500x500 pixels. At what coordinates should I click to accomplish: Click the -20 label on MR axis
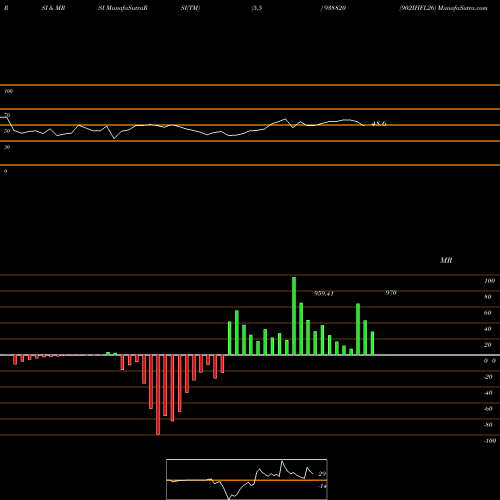pos(488,377)
